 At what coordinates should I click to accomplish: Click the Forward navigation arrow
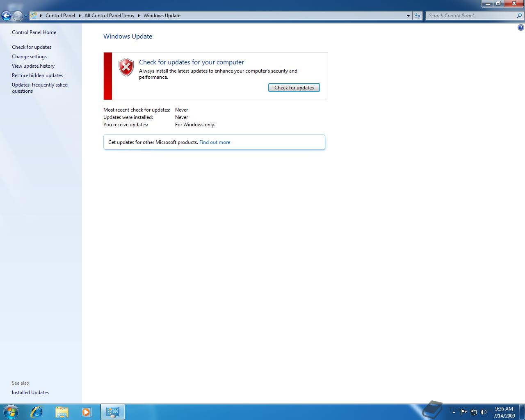click(x=18, y=16)
